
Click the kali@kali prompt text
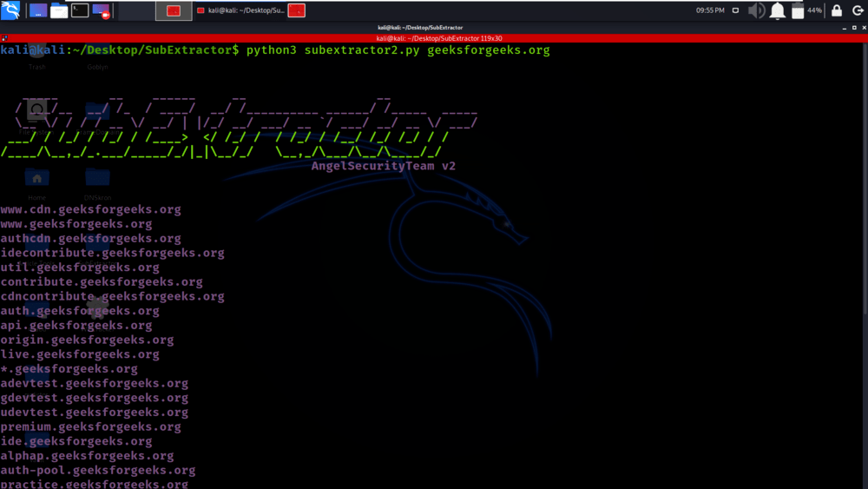pos(33,50)
